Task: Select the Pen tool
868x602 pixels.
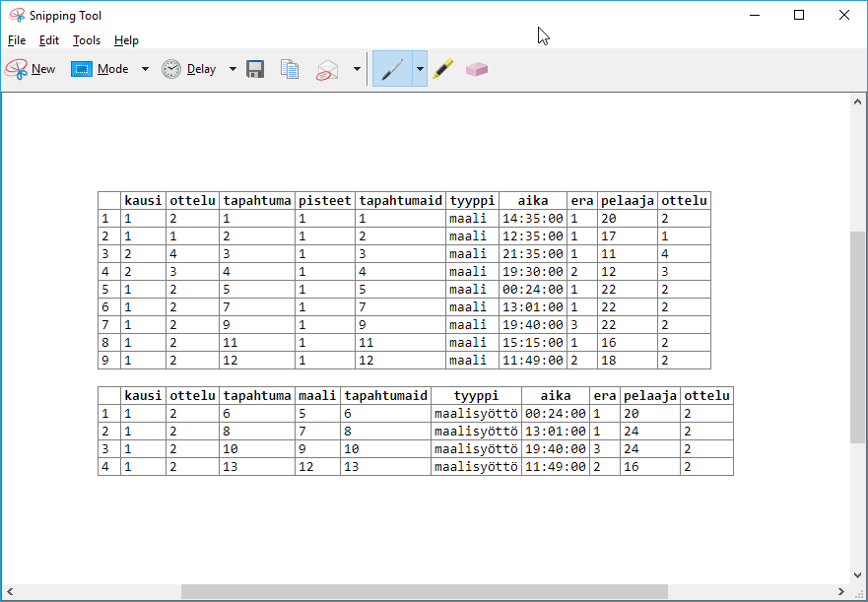Action: click(x=392, y=69)
